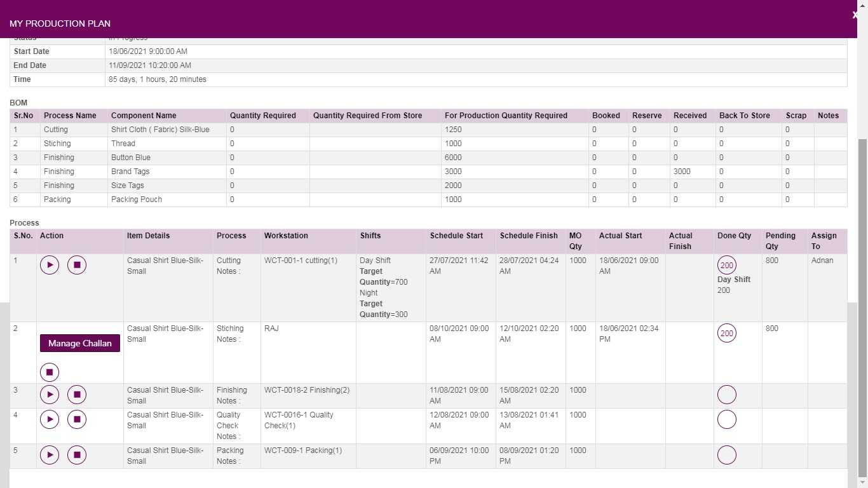Image resolution: width=868 pixels, height=488 pixels.
Task: Click the Done Qty circle for Stiching
Action: [x=726, y=333]
